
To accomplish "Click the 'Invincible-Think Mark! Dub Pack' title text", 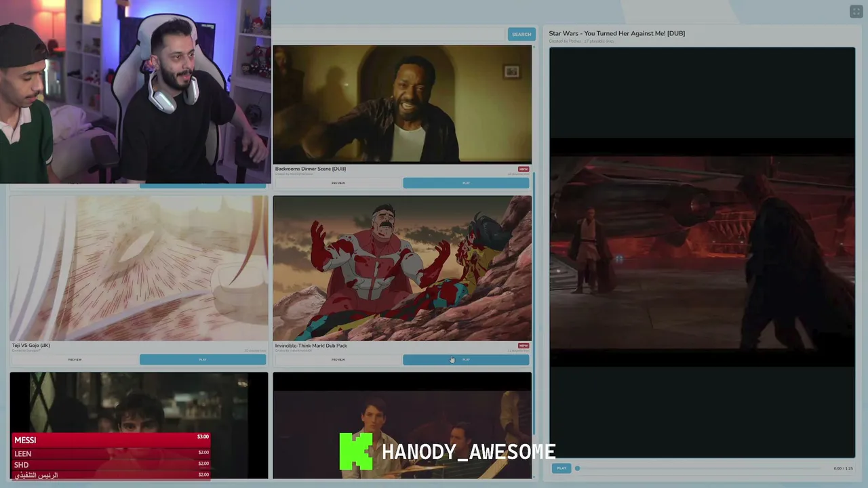I will (311, 346).
